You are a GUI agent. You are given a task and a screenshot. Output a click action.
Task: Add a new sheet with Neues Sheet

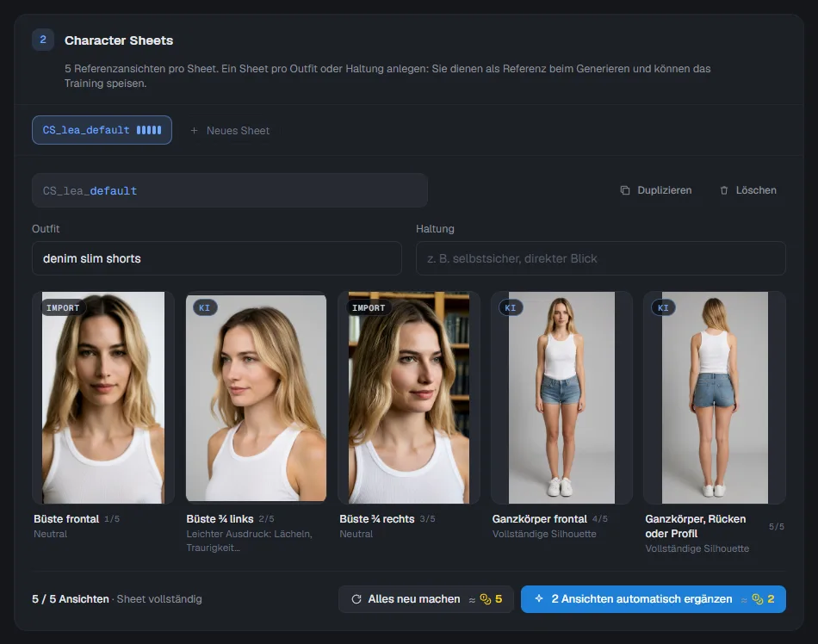pos(230,130)
